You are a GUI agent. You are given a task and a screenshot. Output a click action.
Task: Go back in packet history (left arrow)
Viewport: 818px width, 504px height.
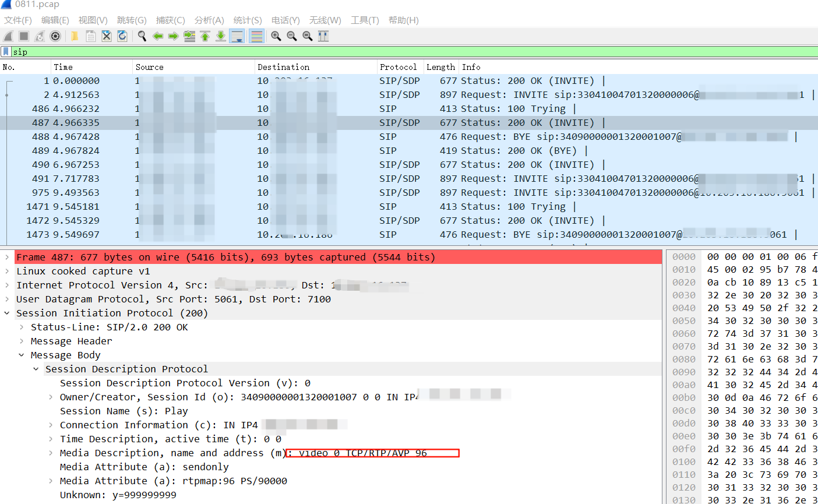[157, 36]
